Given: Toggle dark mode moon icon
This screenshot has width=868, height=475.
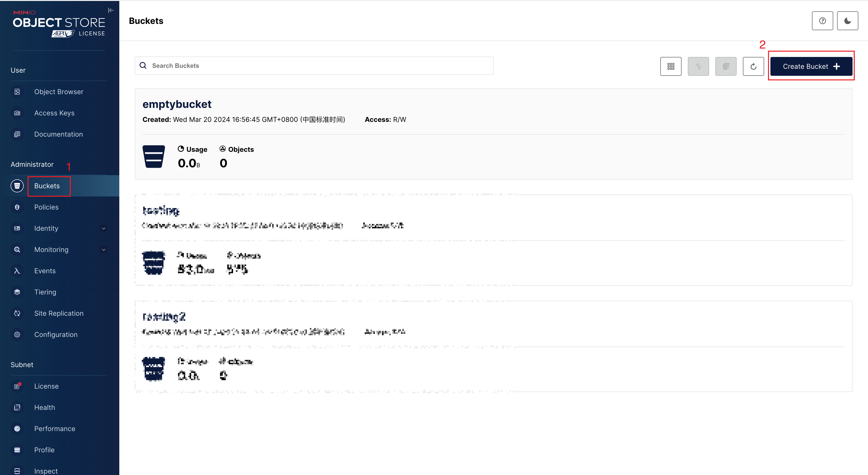Looking at the screenshot, I should pos(847,21).
